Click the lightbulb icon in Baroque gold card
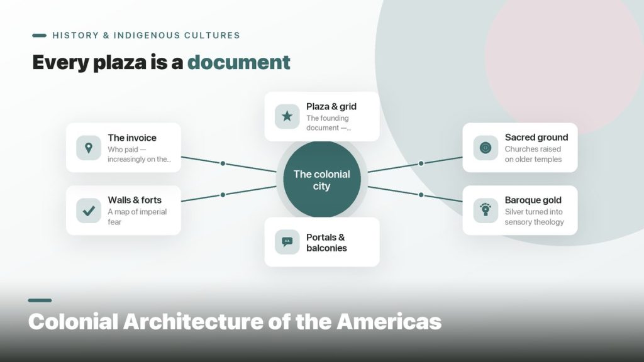The height and width of the screenshot is (362, 644). [x=486, y=210]
